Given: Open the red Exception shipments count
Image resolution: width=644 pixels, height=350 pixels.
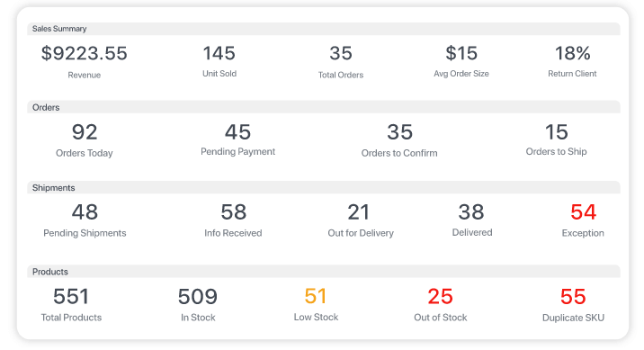Looking at the screenshot, I should coord(583,220).
